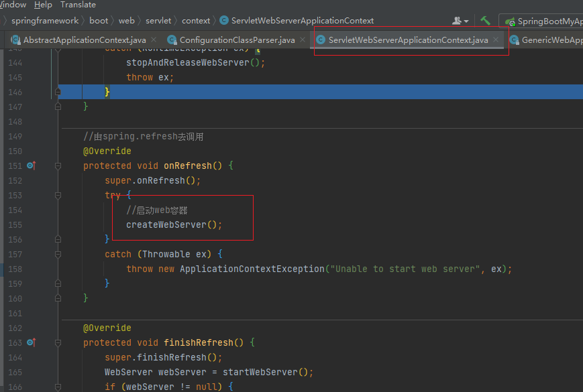Viewport: 583px width, 392px height.
Task: Click the Build project hammer icon
Action: click(485, 21)
